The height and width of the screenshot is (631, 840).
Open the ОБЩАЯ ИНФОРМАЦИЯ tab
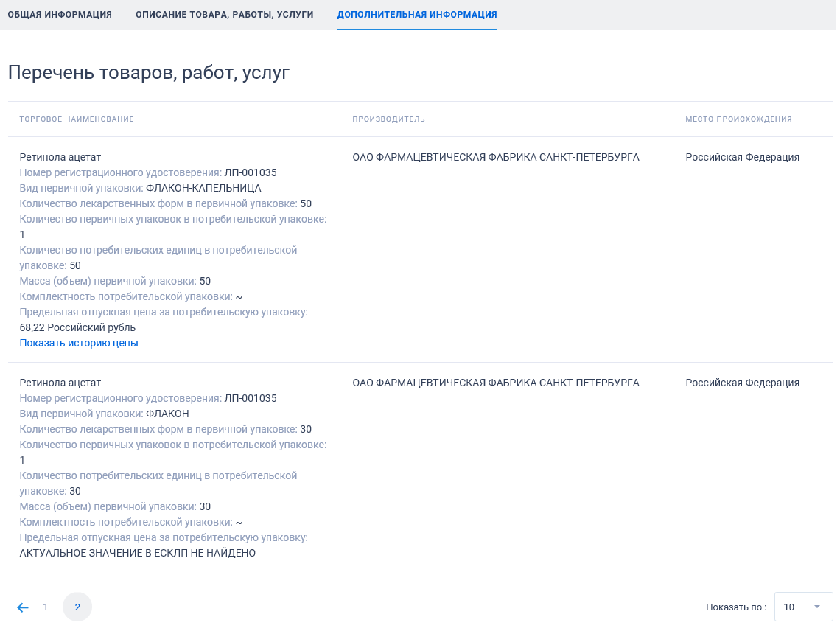click(60, 15)
